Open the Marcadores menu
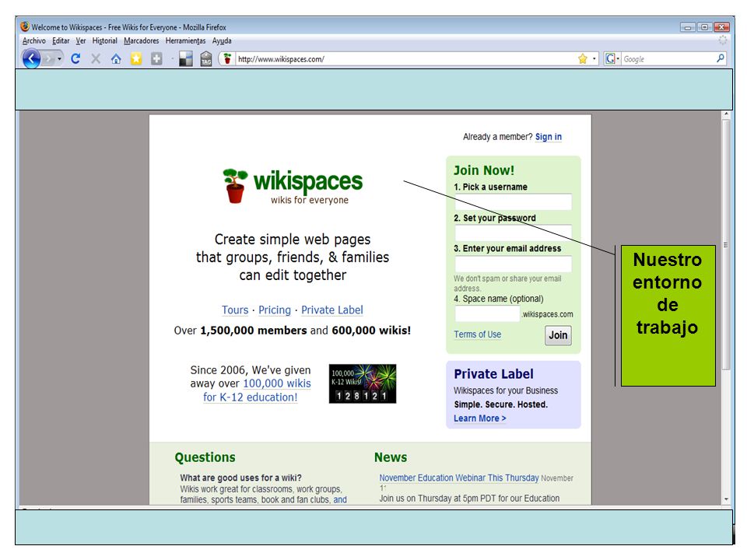This screenshot has height=560, width=747. [x=142, y=41]
